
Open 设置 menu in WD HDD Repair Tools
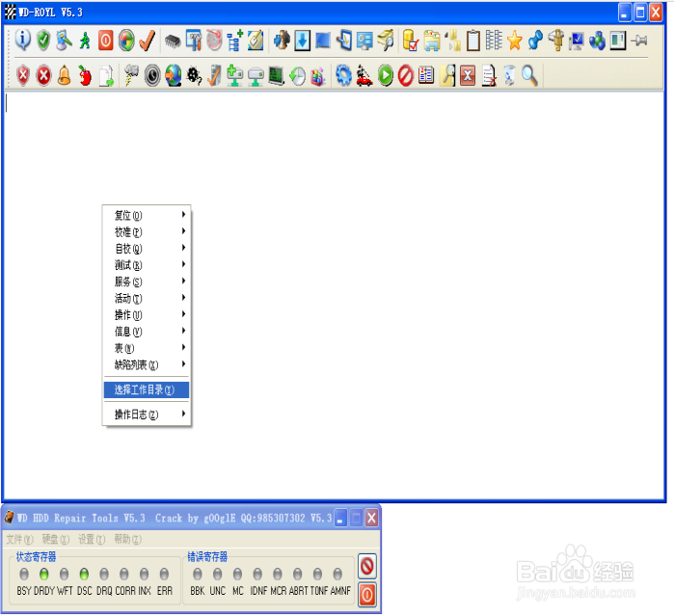[92, 539]
